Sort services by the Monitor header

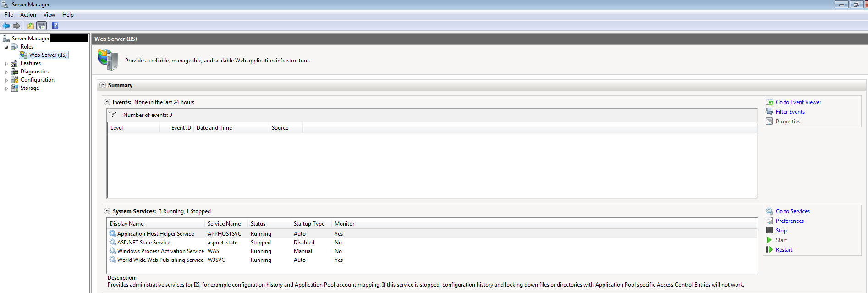pos(345,224)
